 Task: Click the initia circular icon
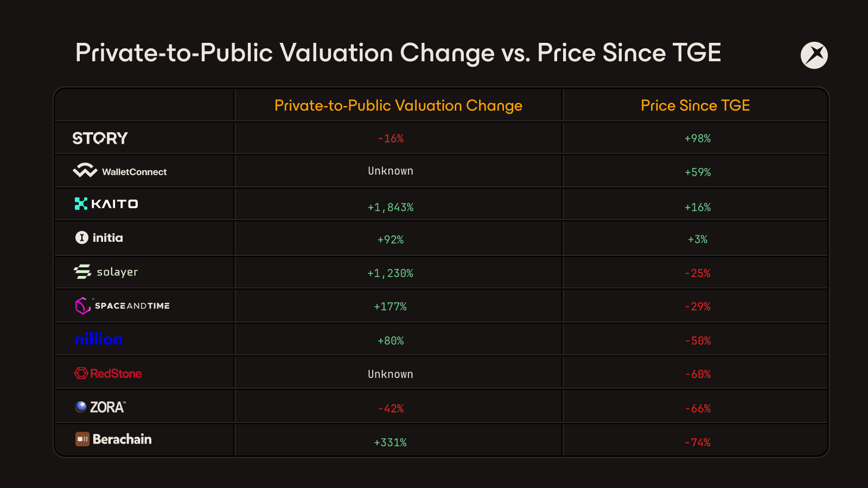pos(81,237)
